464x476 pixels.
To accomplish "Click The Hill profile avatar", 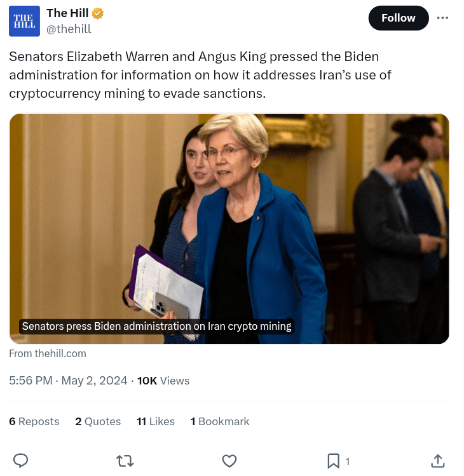I will tap(24, 21).
